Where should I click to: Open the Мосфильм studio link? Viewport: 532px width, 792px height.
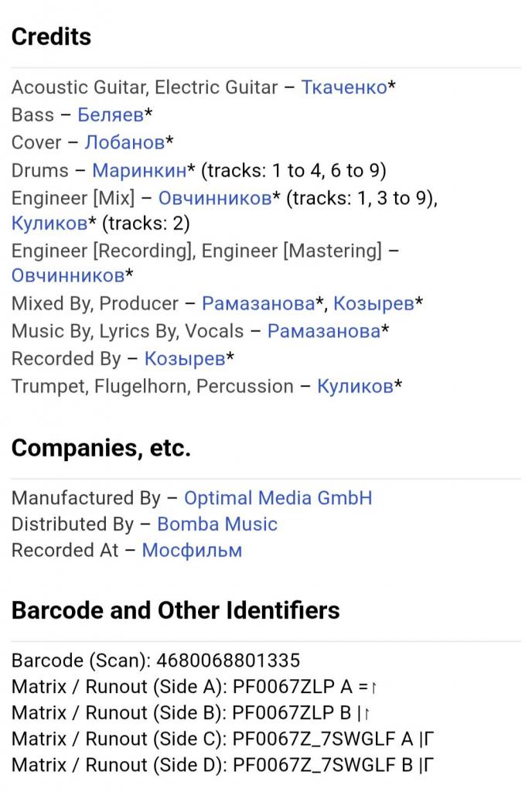(192, 550)
